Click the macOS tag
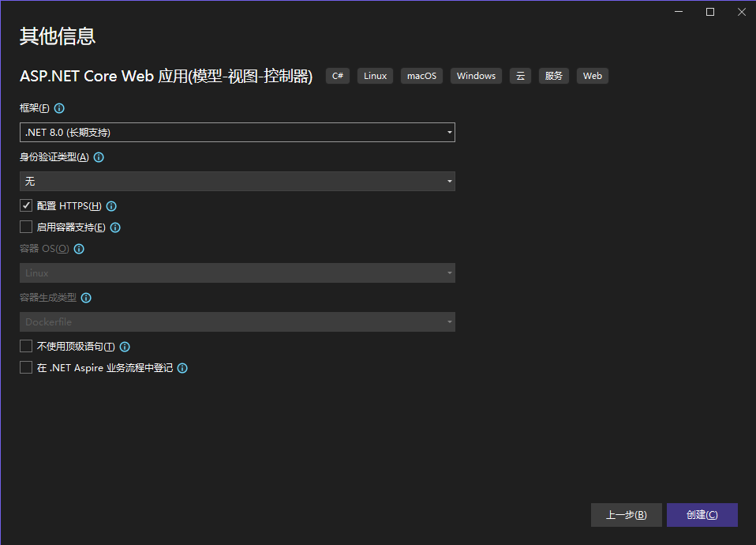Image resolution: width=756 pixels, height=545 pixels. pyautogui.click(x=421, y=76)
